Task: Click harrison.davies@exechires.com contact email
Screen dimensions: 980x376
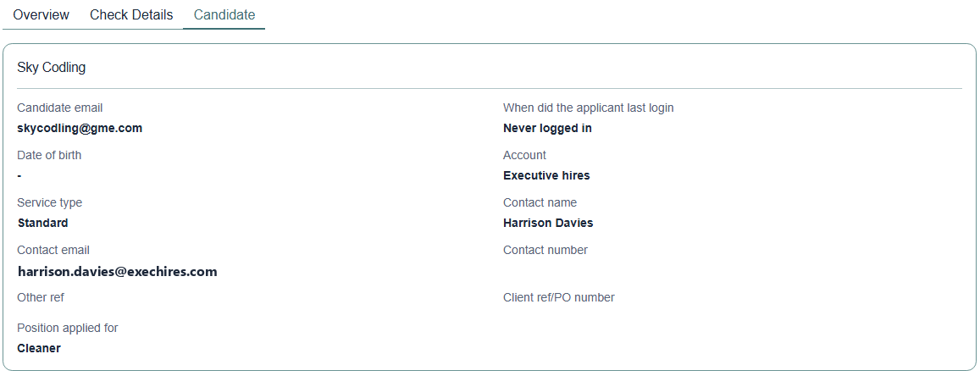Action: click(x=118, y=272)
